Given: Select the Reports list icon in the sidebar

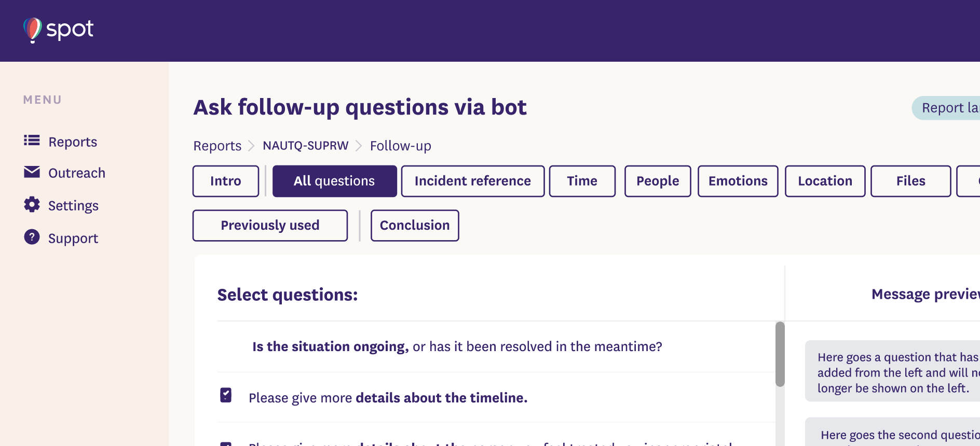Looking at the screenshot, I should (32, 141).
